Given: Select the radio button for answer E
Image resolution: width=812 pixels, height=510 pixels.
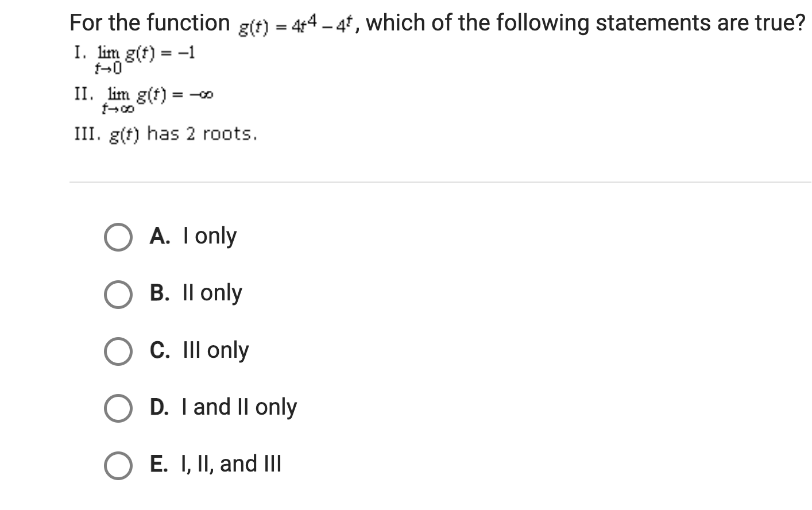Looking at the screenshot, I should coord(118,465).
